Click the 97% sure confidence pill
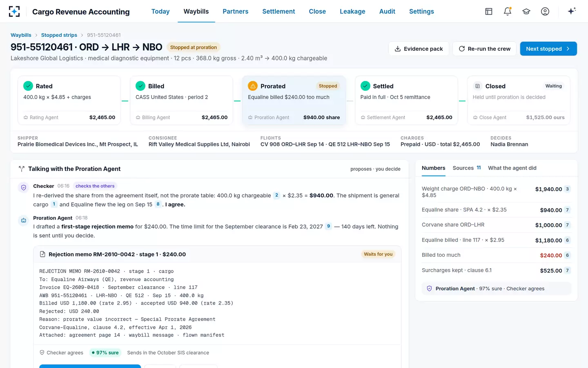Viewport: 588px width, 368px height. [105, 353]
